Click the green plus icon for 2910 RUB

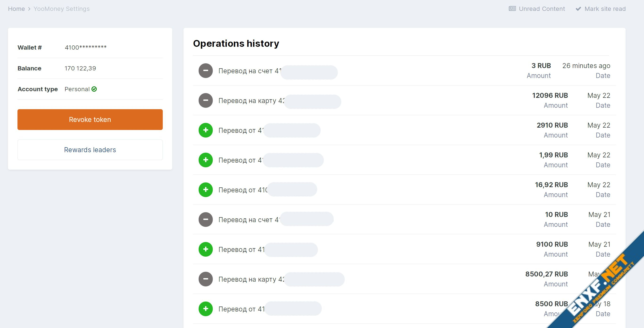point(205,130)
